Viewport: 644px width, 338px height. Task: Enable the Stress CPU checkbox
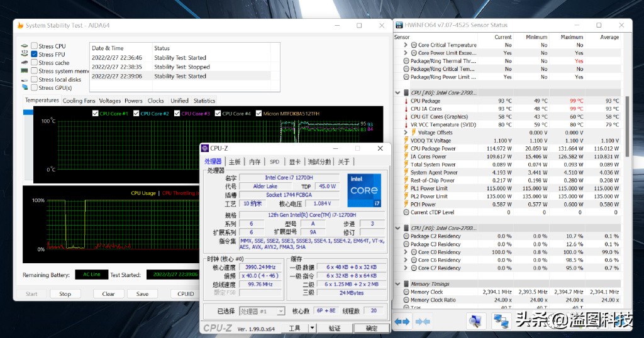34,46
